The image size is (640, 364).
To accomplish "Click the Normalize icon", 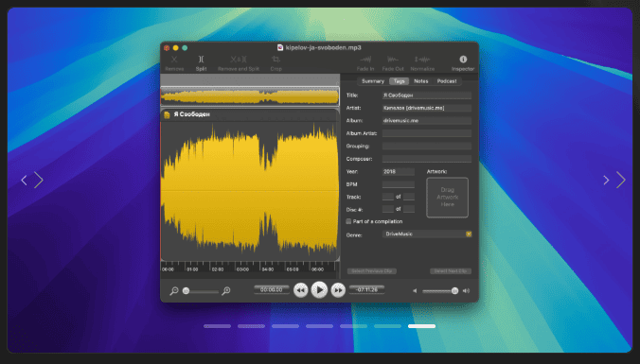I will pos(422,60).
